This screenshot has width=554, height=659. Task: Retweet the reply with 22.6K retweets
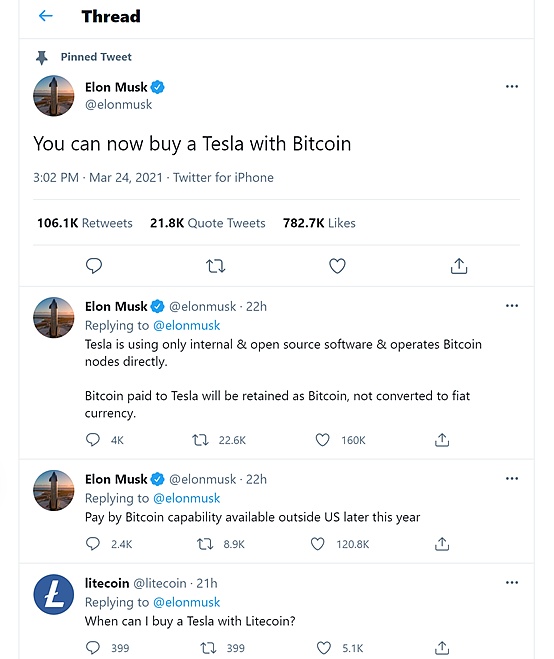(200, 440)
